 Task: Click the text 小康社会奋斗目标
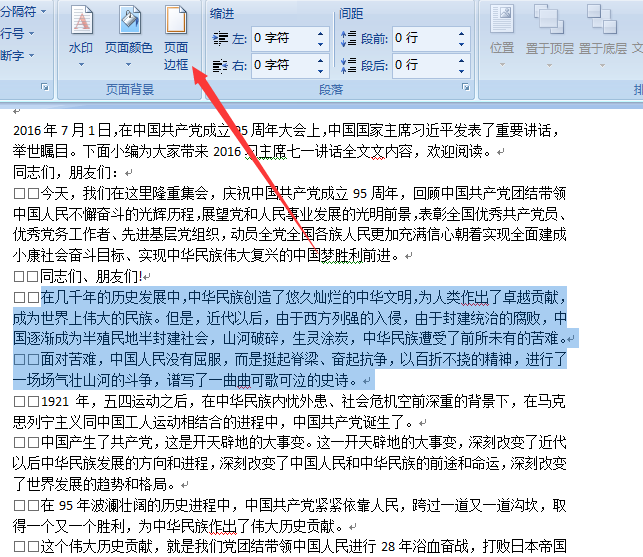tap(69, 255)
